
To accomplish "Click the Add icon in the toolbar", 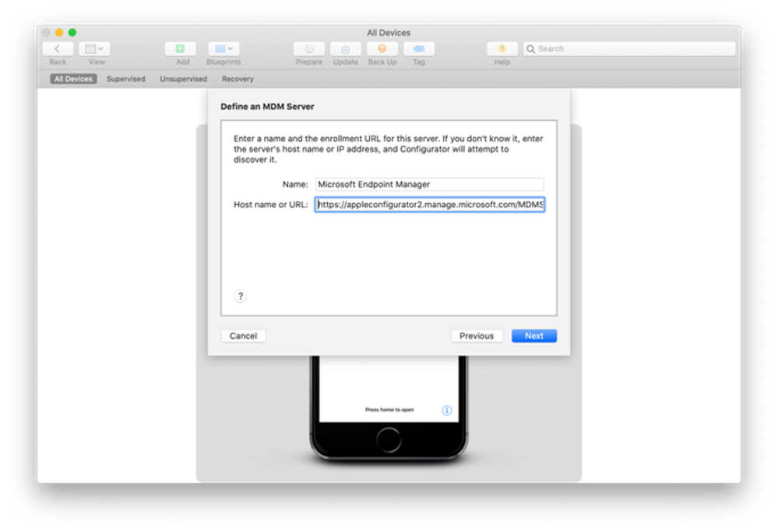I will pos(181,48).
